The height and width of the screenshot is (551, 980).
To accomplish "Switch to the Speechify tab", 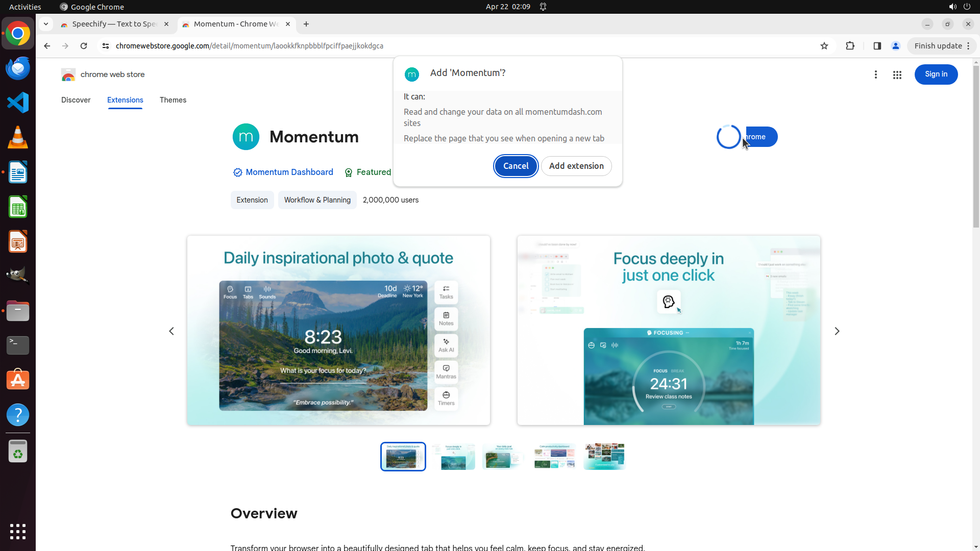I will [114, 24].
